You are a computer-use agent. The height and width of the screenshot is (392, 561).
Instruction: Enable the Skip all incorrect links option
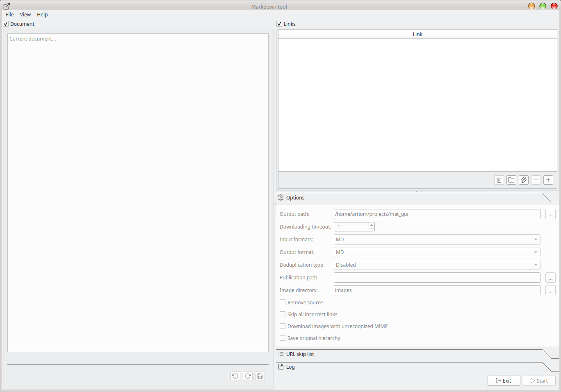283,314
